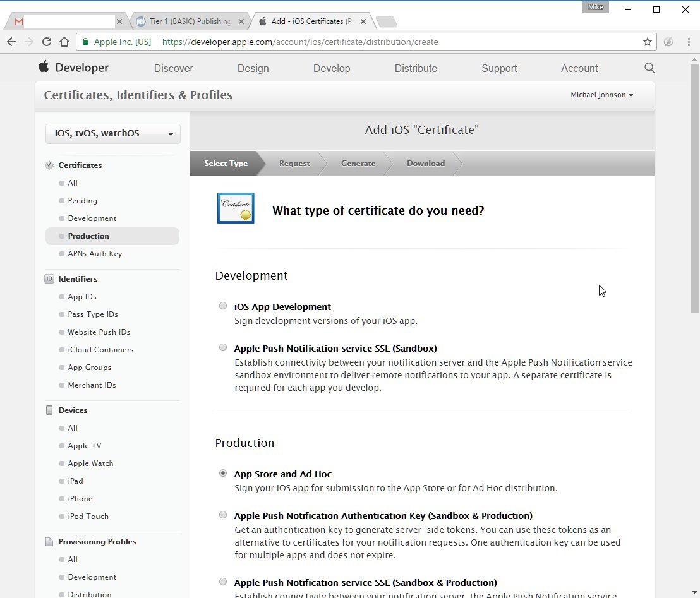Show All provisioning profiles
This screenshot has width=700, height=598.
pyautogui.click(x=73, y=559)
